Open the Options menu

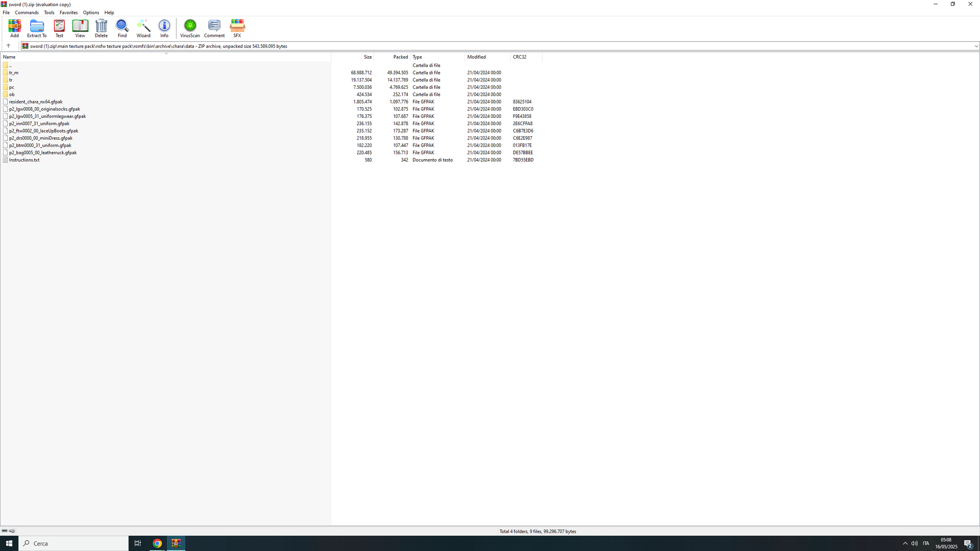point(91,13)
